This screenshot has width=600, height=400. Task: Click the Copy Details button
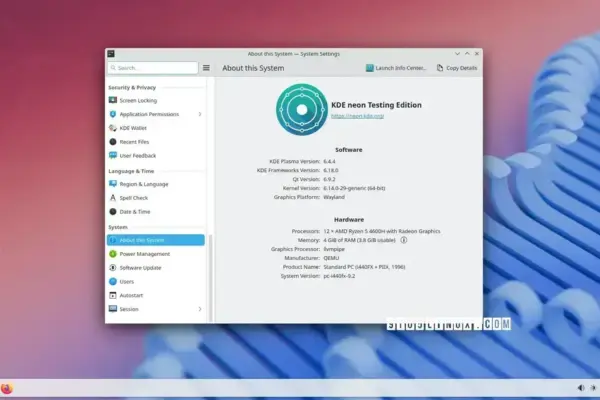[x=457, y=68]
